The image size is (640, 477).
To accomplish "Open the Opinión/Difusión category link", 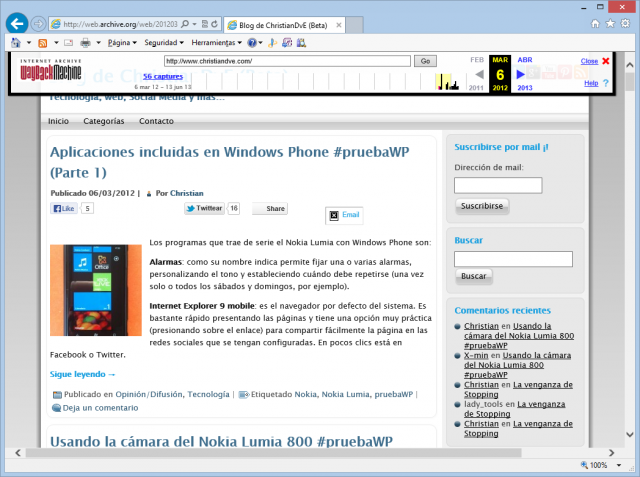I will [149, 394].
